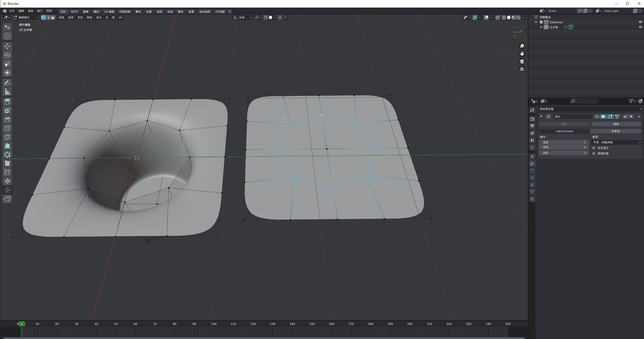Image resolution: width=644 pixels, height=339 pixels.
Task: Activate the Annotate pencil tool
Action: pos(7,83)
